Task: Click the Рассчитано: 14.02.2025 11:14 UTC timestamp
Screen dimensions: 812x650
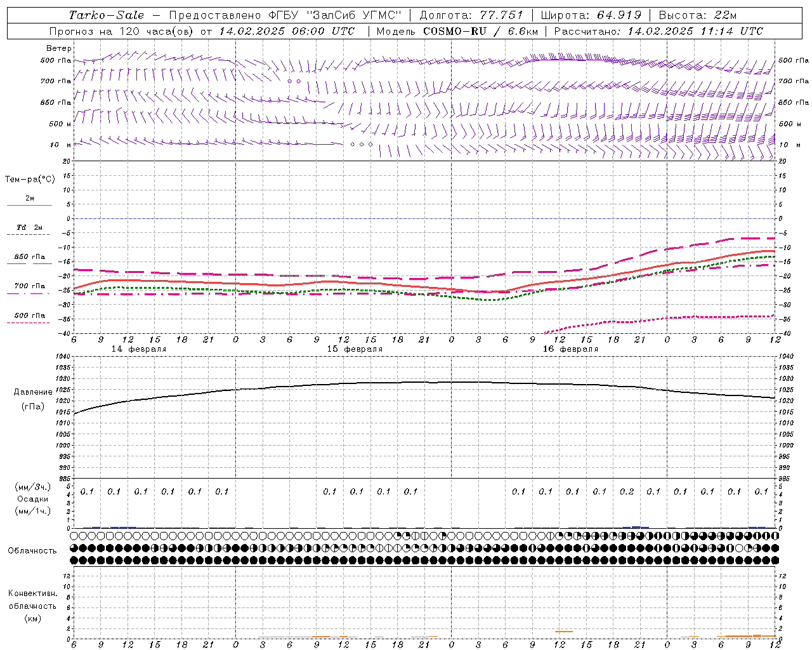Action: (658, 31)
